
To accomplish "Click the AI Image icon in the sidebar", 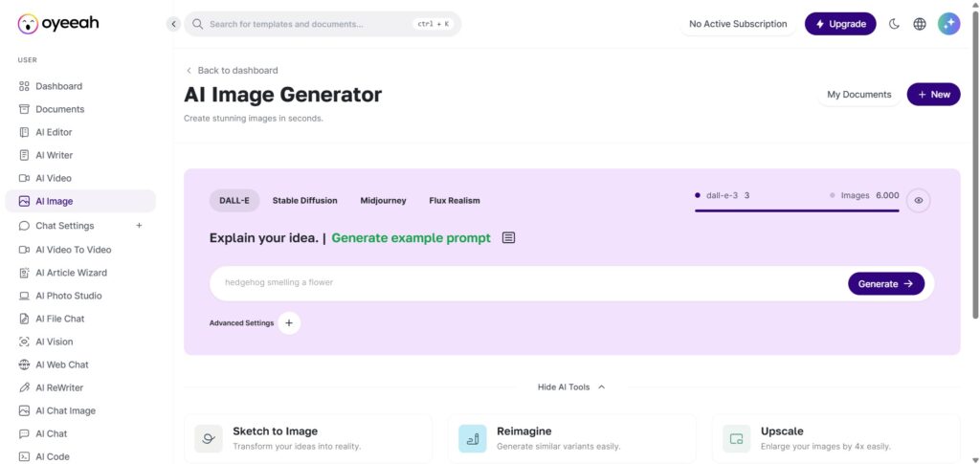I will [24, 201].
